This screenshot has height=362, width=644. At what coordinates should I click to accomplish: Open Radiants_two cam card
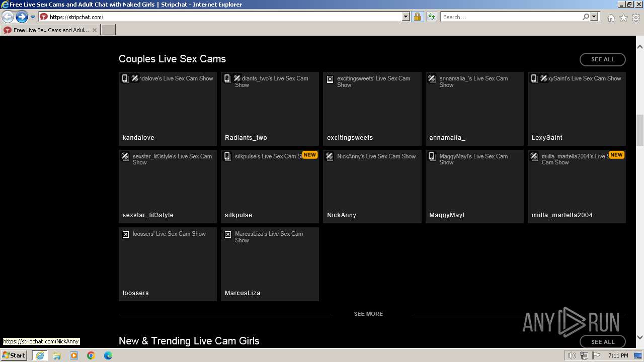coord(270,109)
